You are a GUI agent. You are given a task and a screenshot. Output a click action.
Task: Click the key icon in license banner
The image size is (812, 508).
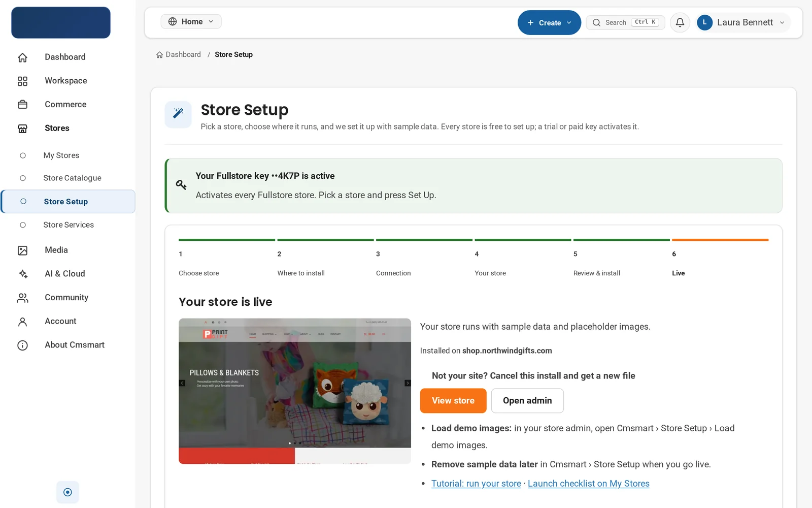[x=181, y=184]
